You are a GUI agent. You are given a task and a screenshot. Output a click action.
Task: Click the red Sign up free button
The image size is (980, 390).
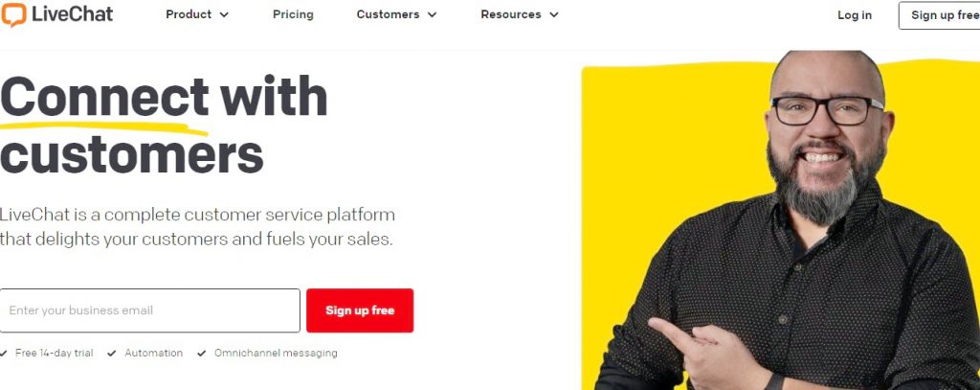(360, 310)
